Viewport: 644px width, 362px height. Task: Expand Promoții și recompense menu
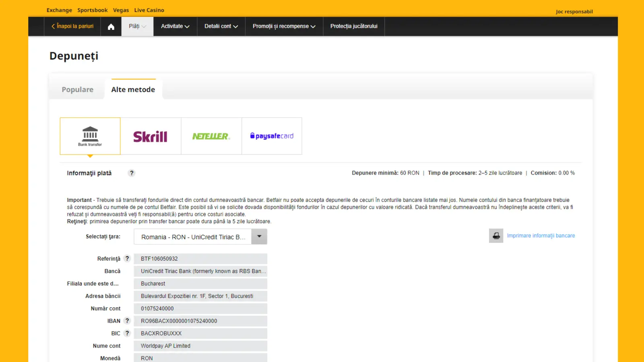(x=284, y=27)
